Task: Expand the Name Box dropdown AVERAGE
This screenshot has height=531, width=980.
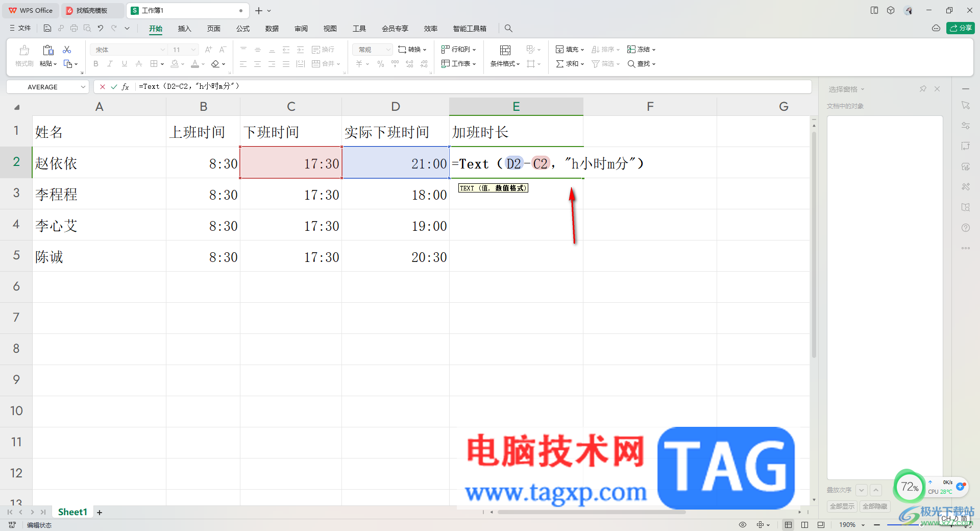Action: click(x=83, y=87)
